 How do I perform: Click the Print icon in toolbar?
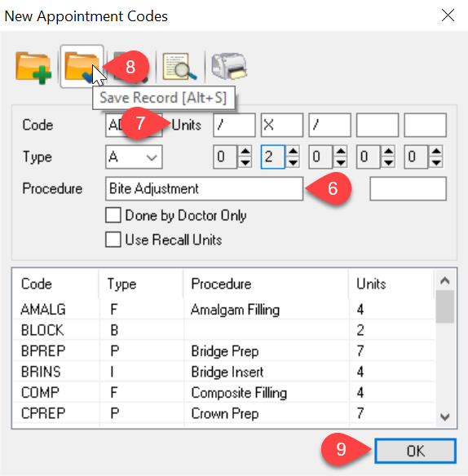229,66
